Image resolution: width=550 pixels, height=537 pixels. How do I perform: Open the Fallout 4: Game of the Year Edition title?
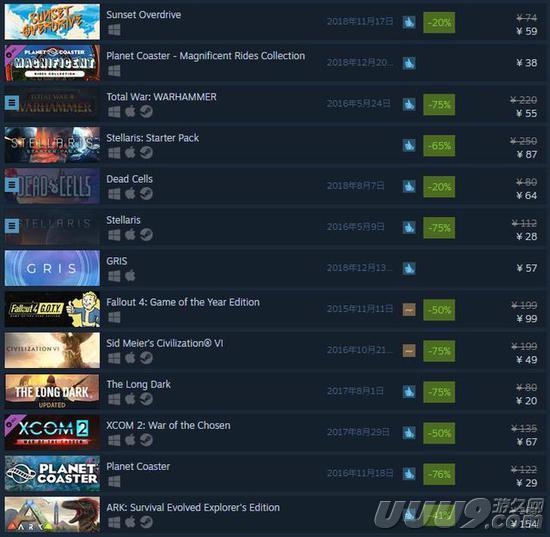click(x=183, y=302)
